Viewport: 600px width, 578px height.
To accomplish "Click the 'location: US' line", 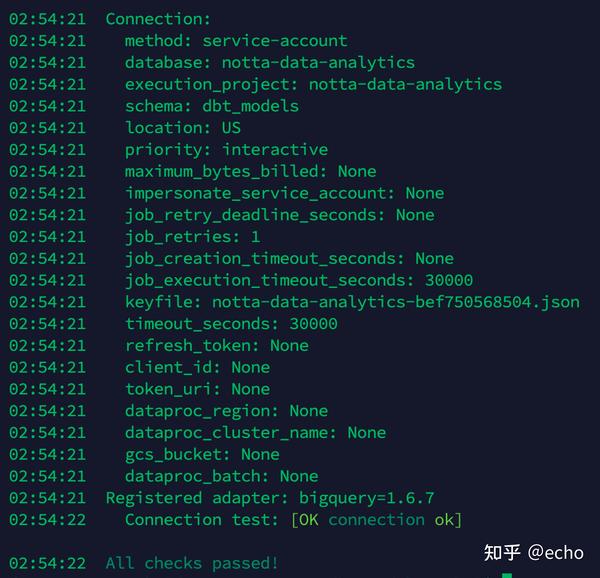I will pyautogui.click(x=182, y=128).
